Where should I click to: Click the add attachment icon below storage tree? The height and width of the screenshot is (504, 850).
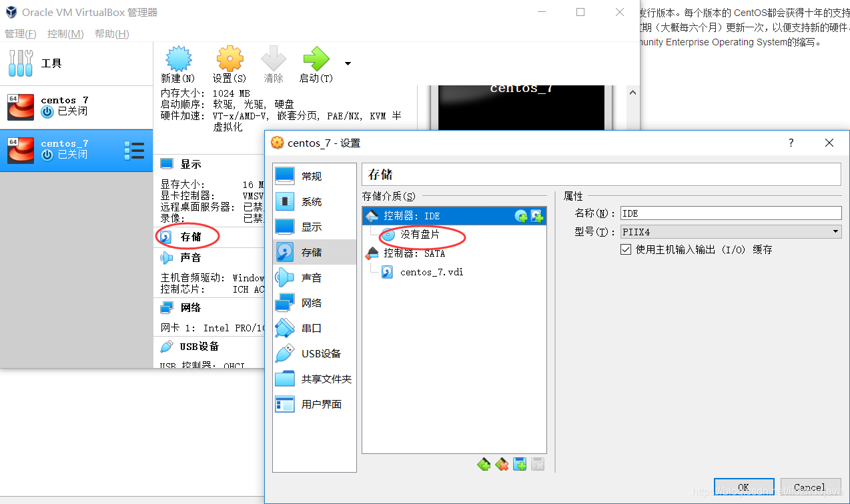[520, 464]
